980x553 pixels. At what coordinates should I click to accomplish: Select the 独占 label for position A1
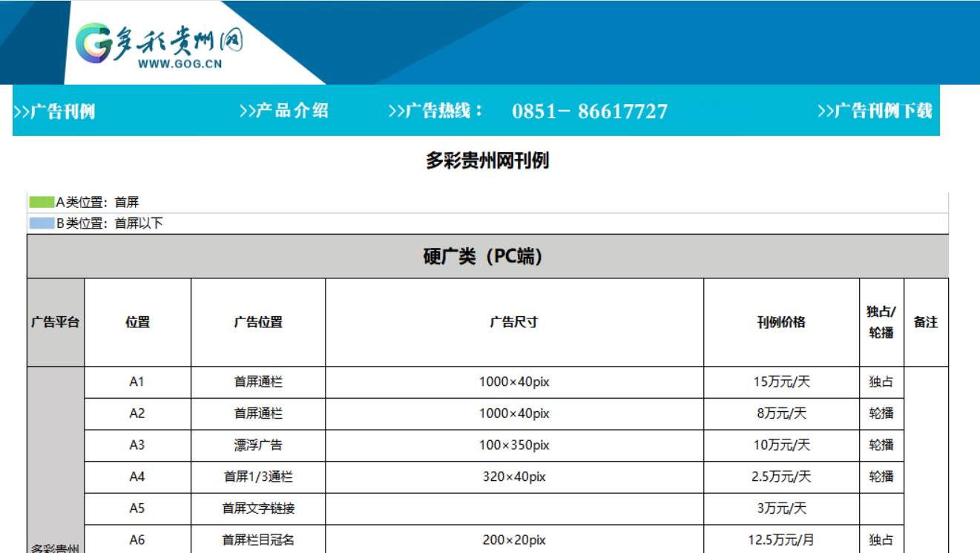pos(880,382)
